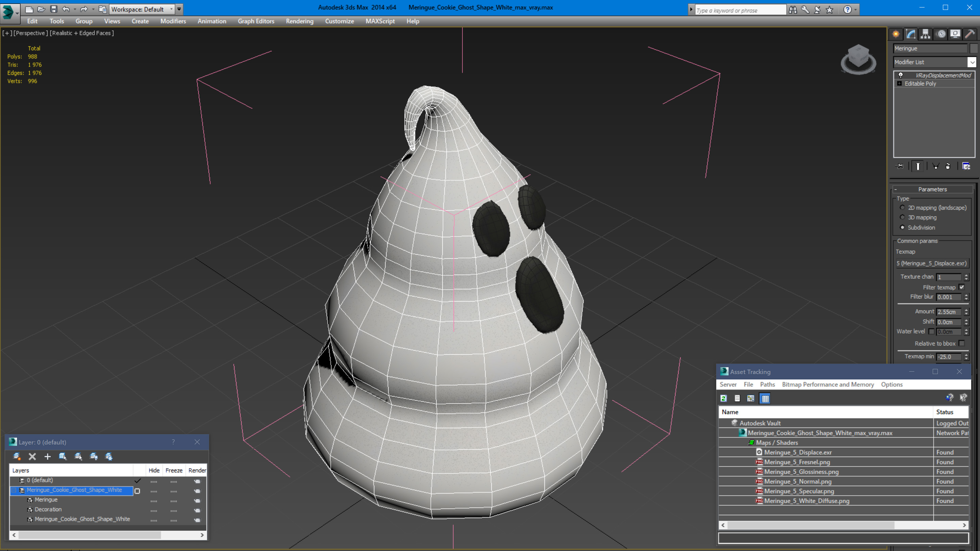Open the Hierarchy command panel tab
Image resolution: width=980 pixels, height=551 pixels.
click(925, 34)
